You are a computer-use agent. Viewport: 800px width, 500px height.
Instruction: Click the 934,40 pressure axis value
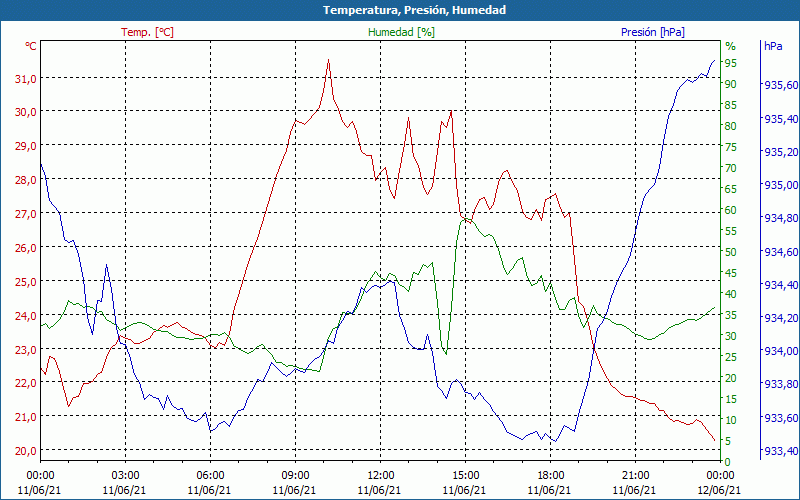click(x=781, y=285)
